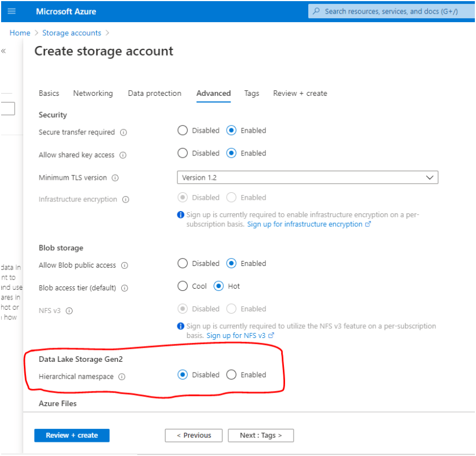Open Sign up for NFS v3 link
This screenshot has height=456, width=476.
240,336
